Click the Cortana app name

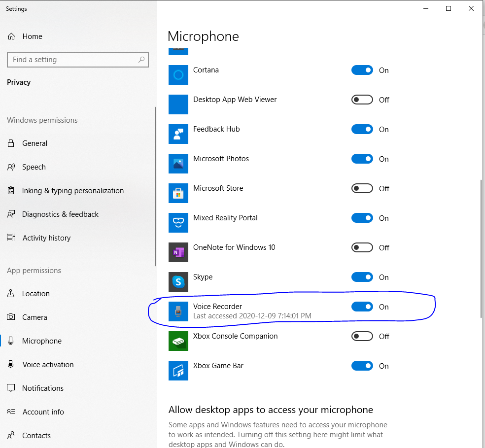[x=206, y=70]
